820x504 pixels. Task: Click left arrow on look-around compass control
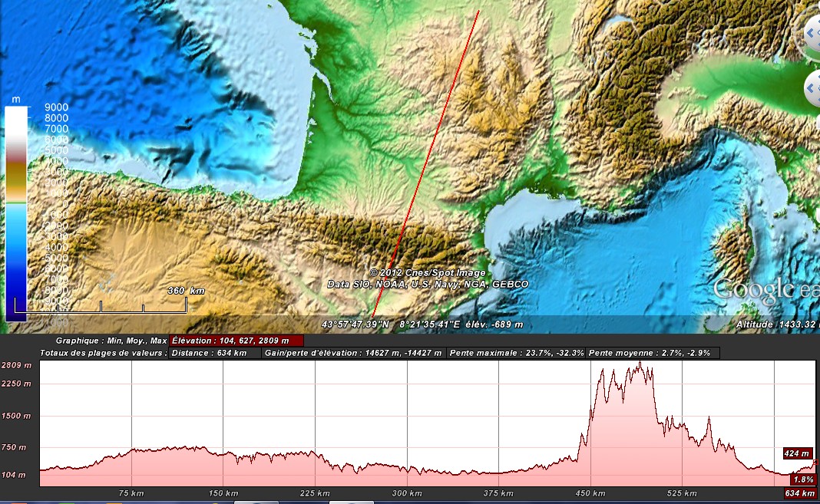click(811, 34)
